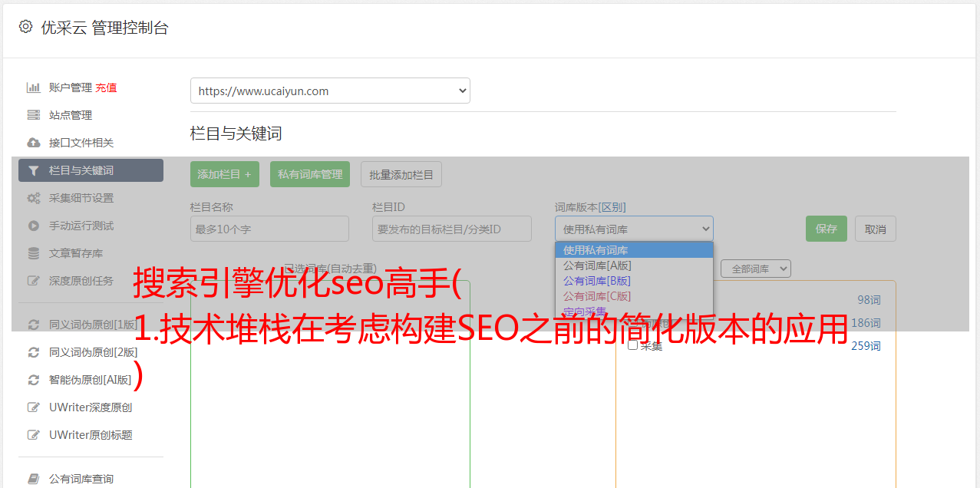Click the gear icon beside 优采云 管理控制台
The width and height of the screenshot is (980, 488).
25,27
